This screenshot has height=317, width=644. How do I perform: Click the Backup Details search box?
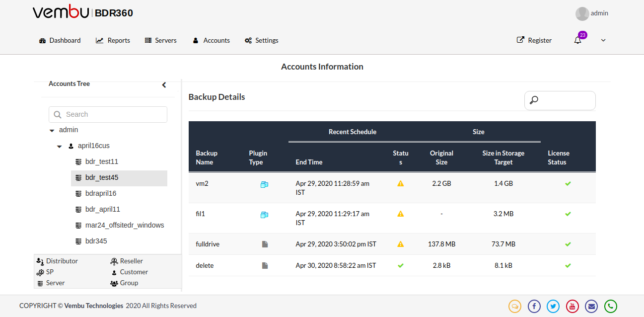(x=560, y=100)
